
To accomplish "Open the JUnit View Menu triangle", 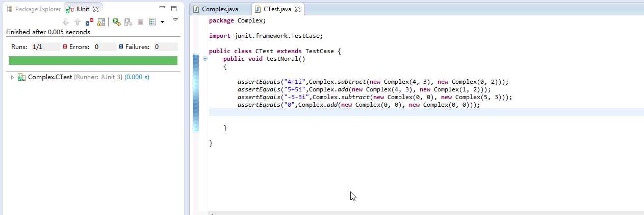I will [175, 20].
